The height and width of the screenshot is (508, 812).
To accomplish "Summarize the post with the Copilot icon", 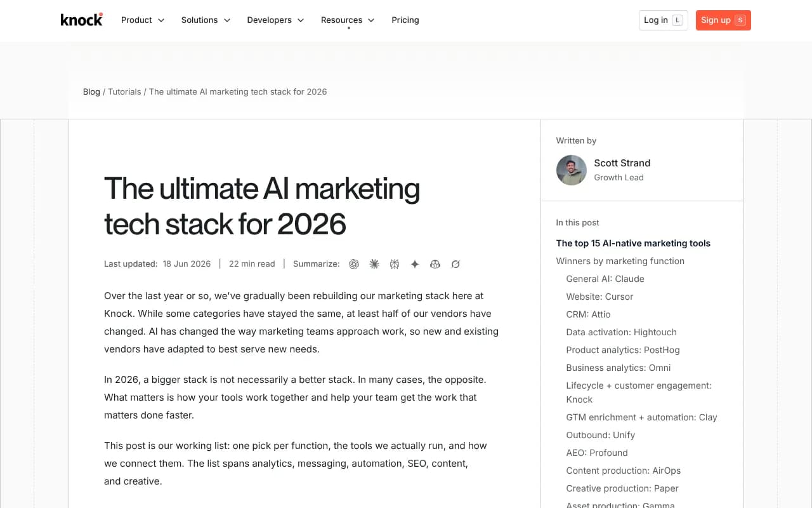I will [x=435, y=264].
